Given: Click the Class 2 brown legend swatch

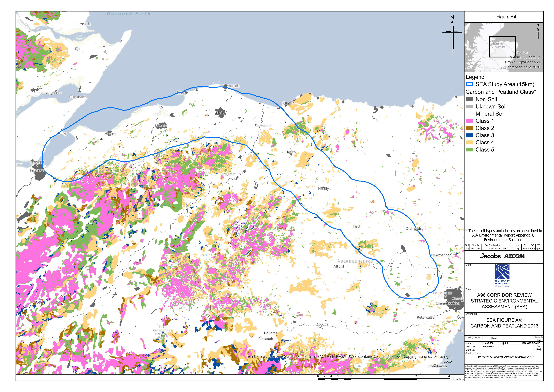Looking at the screenshot, I should (x=469, y=128).
